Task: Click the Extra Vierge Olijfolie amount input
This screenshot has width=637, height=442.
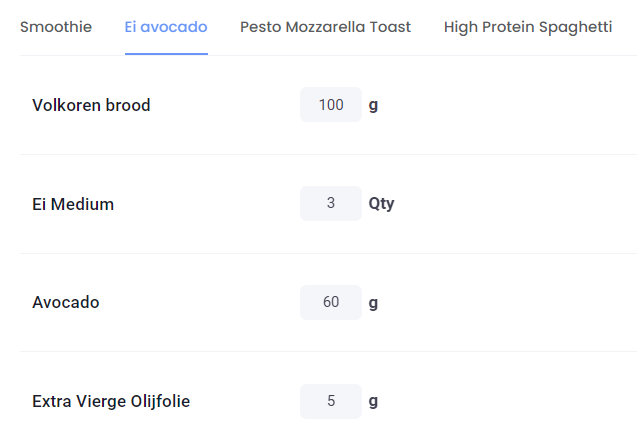Action: [331, 401]
